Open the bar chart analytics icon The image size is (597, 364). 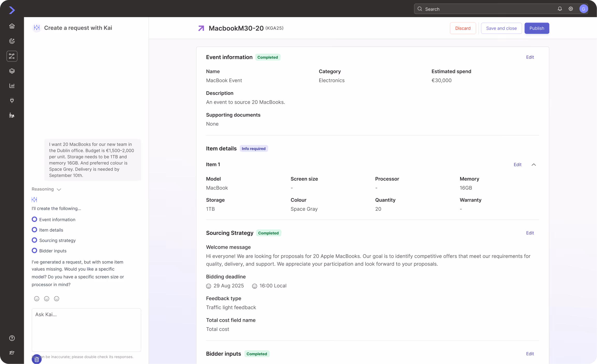pos(12,86)
